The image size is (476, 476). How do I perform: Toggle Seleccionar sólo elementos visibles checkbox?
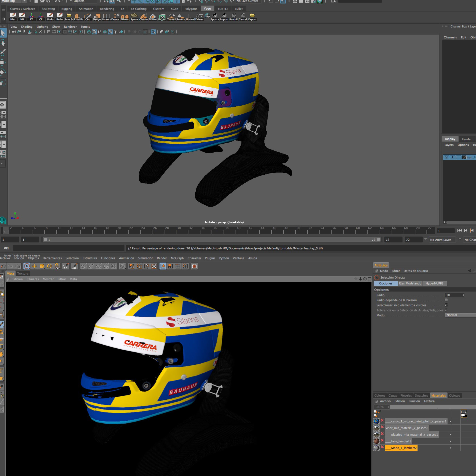446,305
